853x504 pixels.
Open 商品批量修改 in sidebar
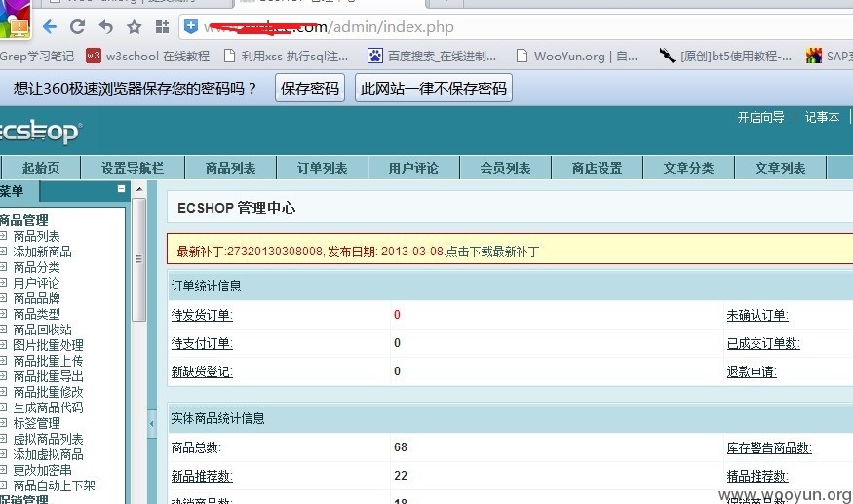pos(49,392)
